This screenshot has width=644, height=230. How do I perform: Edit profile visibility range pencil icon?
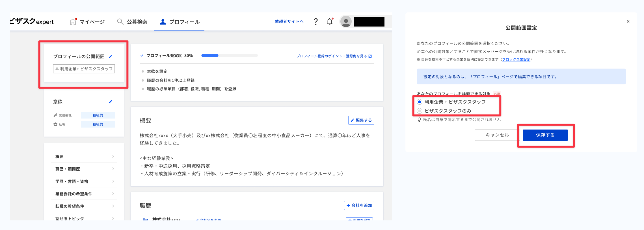[x=111, y=56]
